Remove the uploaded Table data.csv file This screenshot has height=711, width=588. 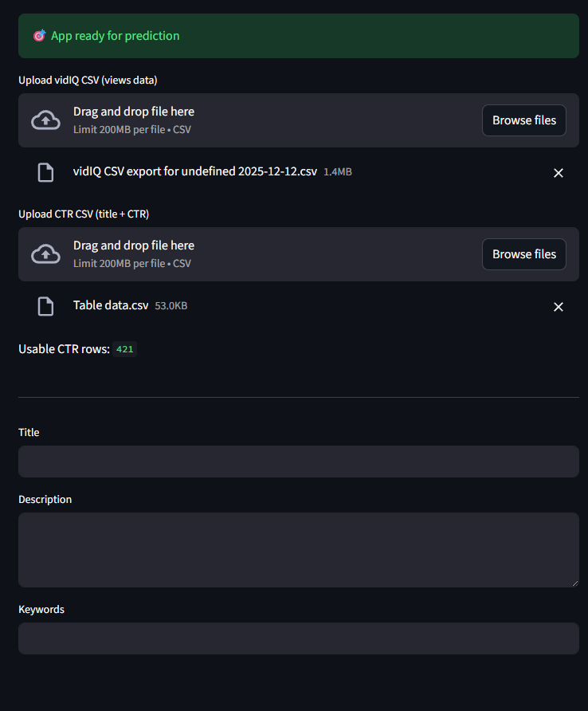pyautogui.click(x=559, y=307)
